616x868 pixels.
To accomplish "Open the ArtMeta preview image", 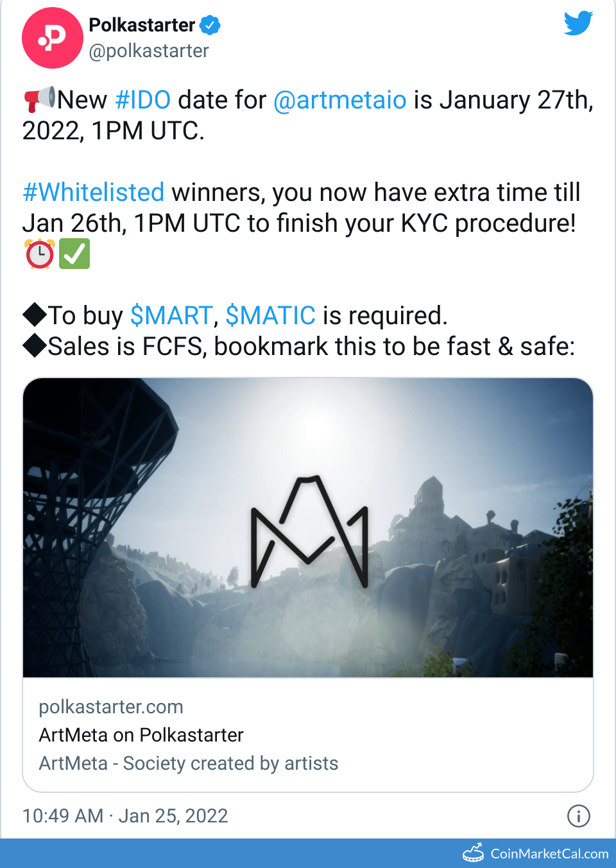I will tap(308, 528).
